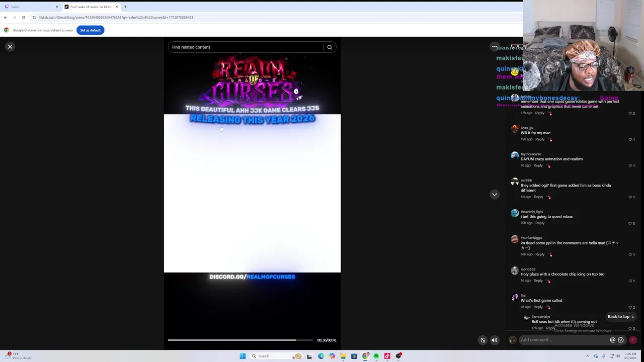Close the TikTok browser tab

coord(117,7)
